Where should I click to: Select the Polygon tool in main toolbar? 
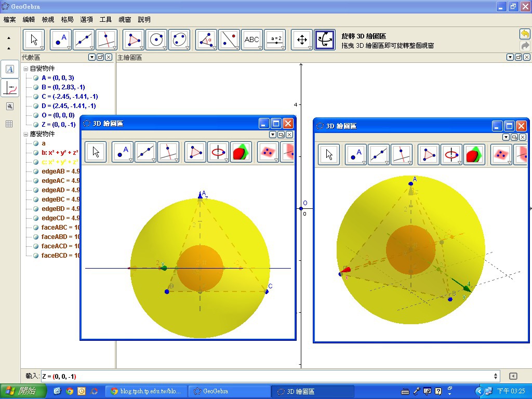134,39
